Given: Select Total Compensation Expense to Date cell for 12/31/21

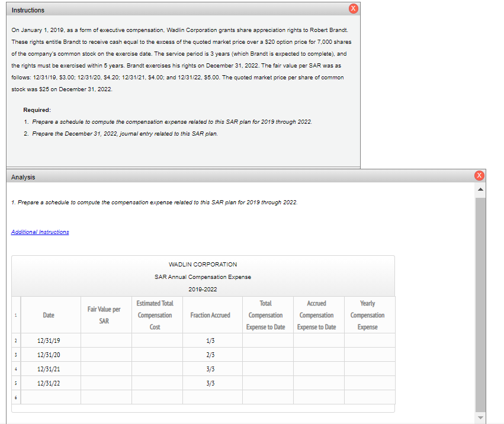Looking at the screenshot, I should pyautogui.click(x=268, y=369).
